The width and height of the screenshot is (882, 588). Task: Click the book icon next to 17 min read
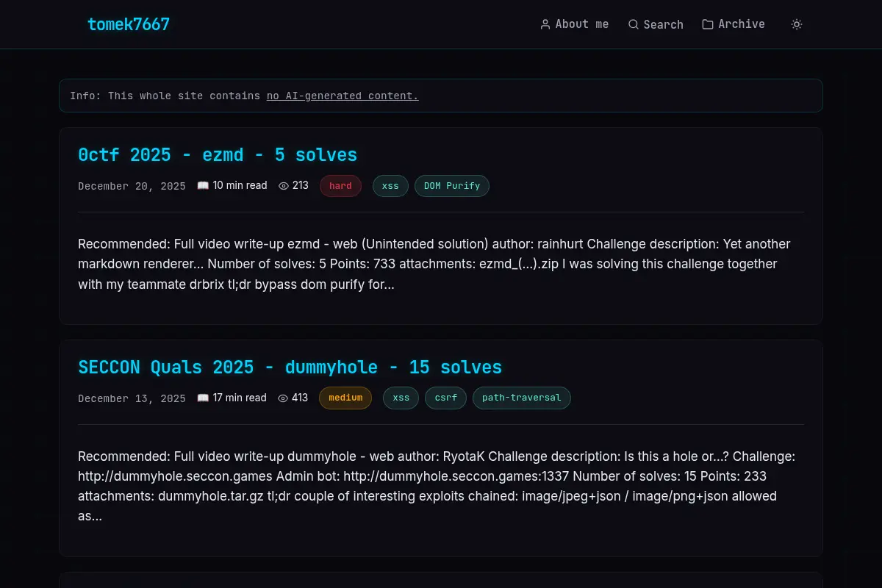(x=203, y=398)
